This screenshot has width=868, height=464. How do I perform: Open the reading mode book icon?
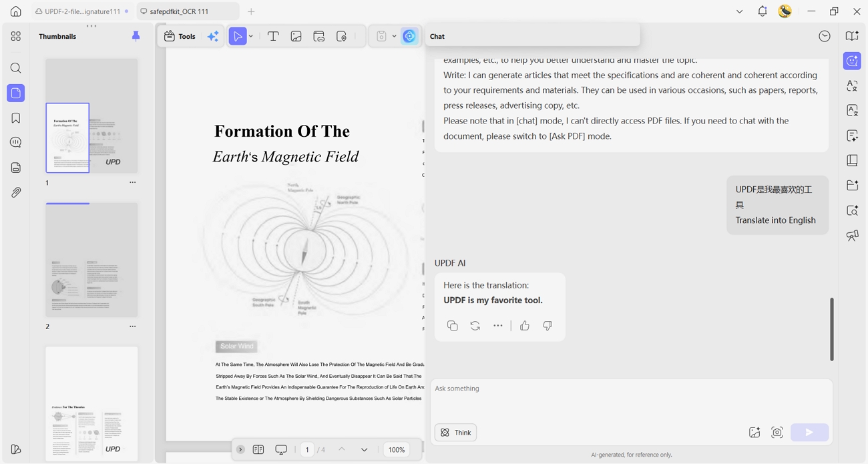point(852,36)
